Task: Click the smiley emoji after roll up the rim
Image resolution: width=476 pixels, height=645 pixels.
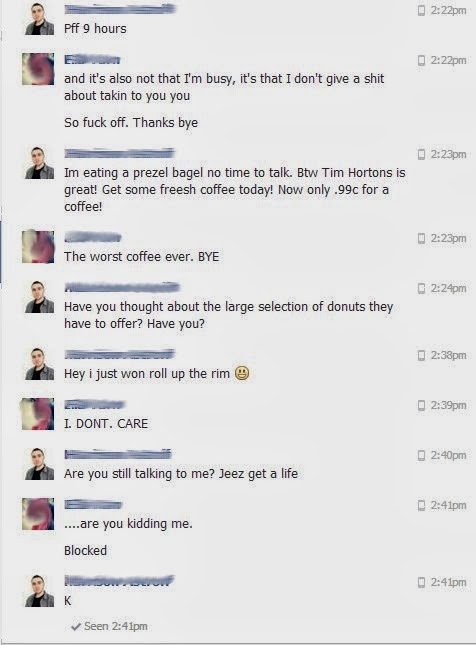Action: (242, 373)
